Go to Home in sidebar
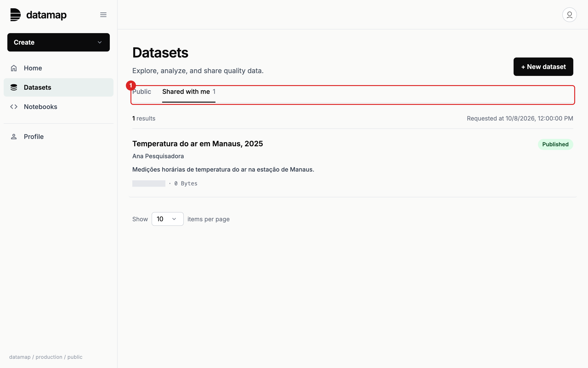Image resolution: width=588 pixels, height=368 pixels. tap(59, 68)
